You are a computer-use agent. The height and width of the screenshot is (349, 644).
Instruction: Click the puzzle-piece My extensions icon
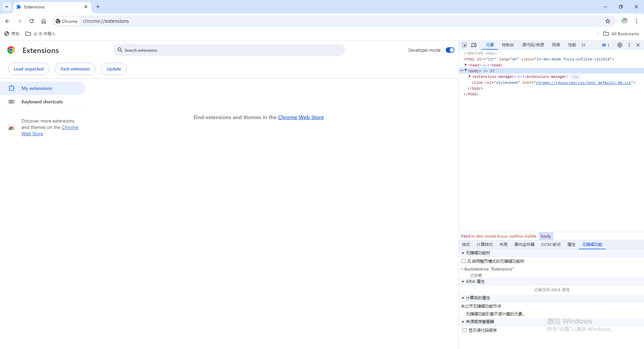tap(11, 88)
